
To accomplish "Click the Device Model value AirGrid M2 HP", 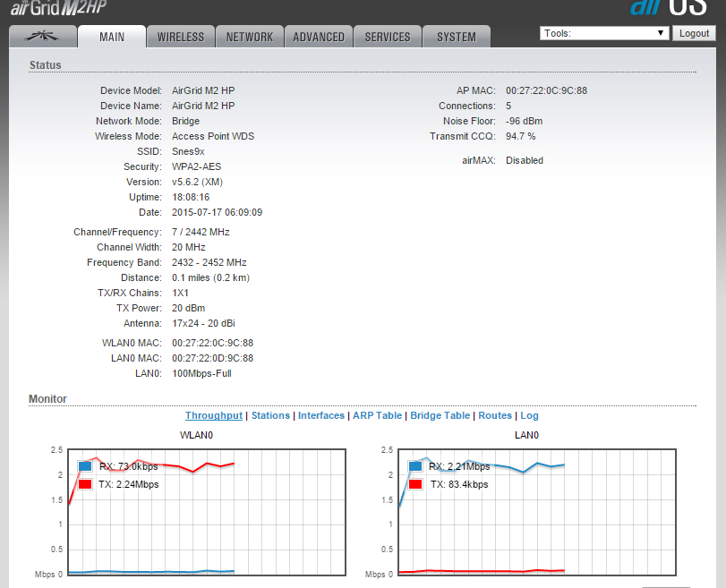I will [203, 90].
